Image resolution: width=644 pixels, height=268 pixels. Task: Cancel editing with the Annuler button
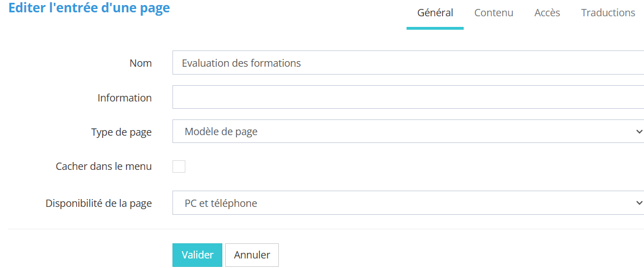[252, 255]
